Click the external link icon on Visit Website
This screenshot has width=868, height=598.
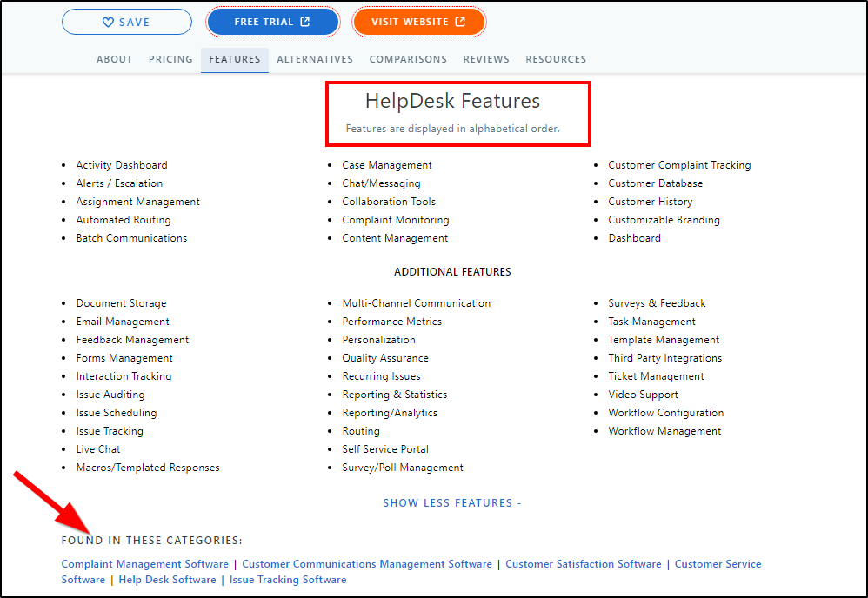point(460,22)
